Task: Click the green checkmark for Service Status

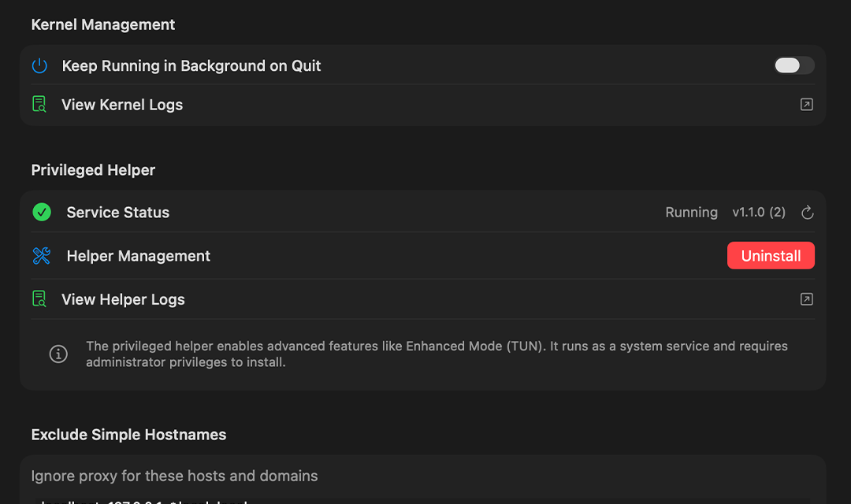Action: pyautogui.click(x=41, y=212)
